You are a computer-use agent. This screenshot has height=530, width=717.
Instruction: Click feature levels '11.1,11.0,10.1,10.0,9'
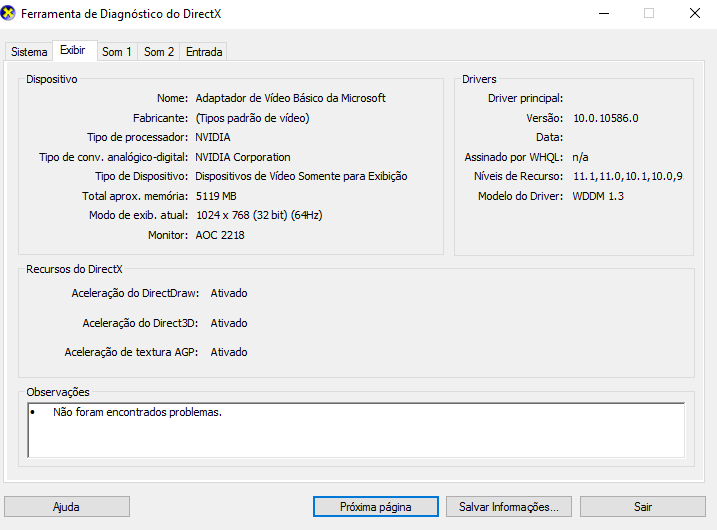[628, 176]
